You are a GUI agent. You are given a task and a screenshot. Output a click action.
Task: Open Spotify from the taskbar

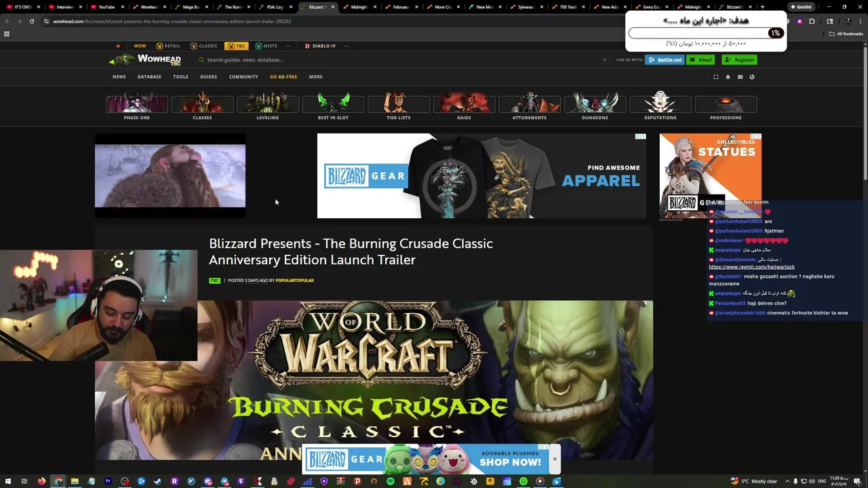[x=391, y=481]
